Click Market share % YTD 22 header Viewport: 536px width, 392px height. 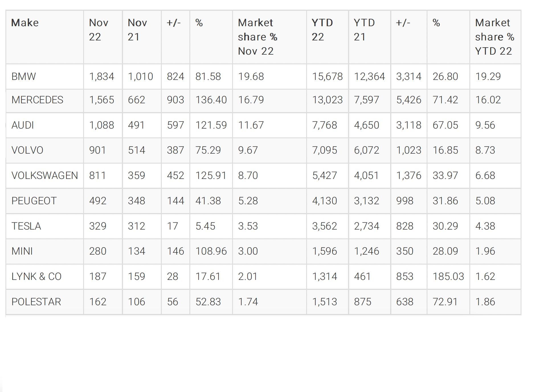(494, 37)
